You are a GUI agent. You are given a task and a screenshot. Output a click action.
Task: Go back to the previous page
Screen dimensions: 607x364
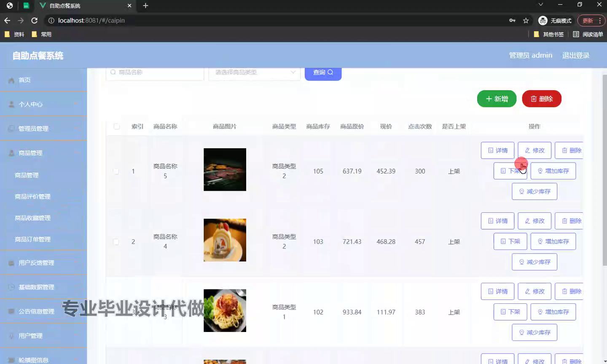(7, 20)
